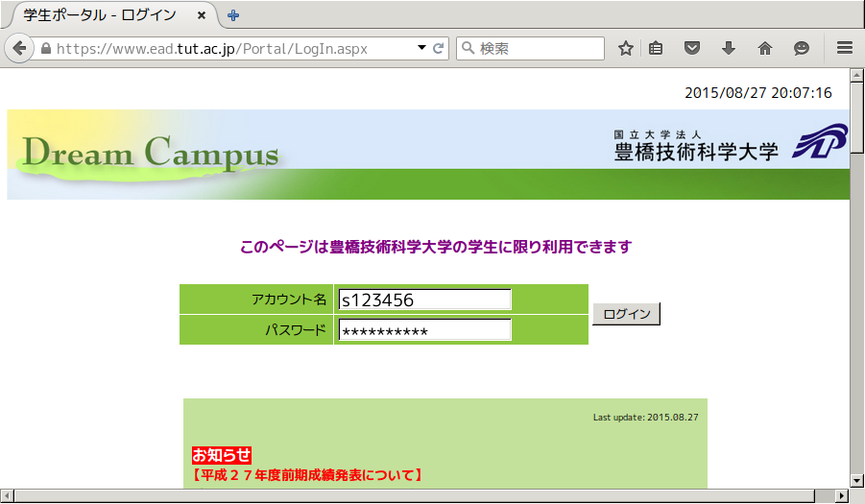865x504 pixels.
Task: Bookmark this page with the star icon
Action: tap(626, 49)
